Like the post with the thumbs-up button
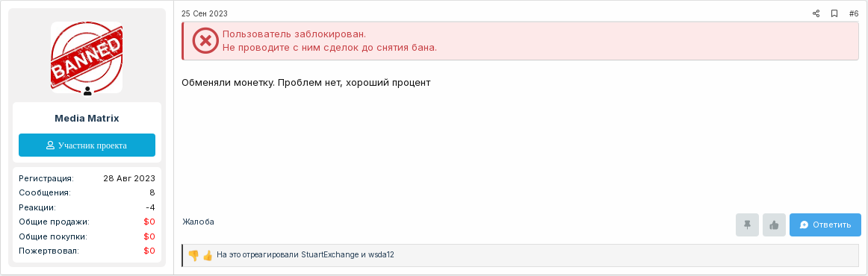 click(774, 225)
